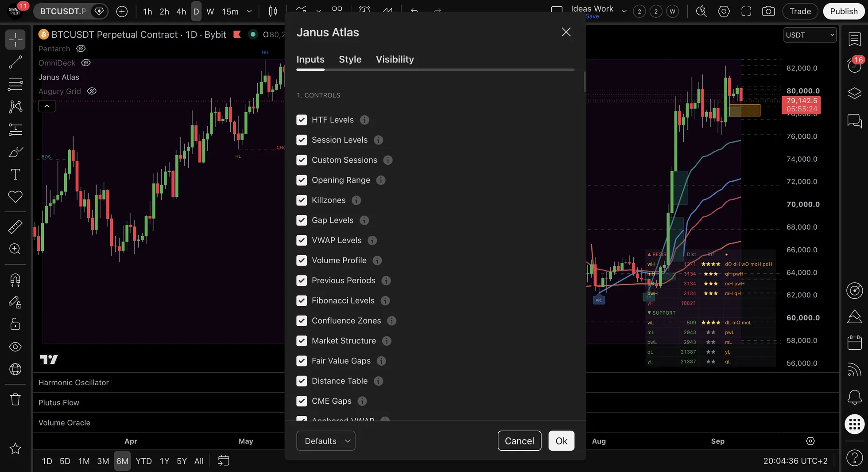The height and width of the screenshot is (472, 868).
Task: Disable the Fair Value Gaps checkbox
Action: [x=302, y=361]
